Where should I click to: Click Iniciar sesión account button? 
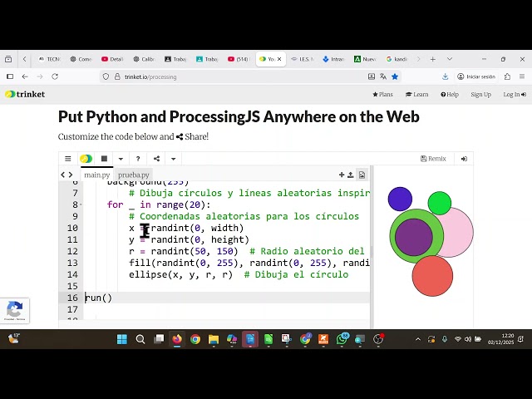(476, 76)
